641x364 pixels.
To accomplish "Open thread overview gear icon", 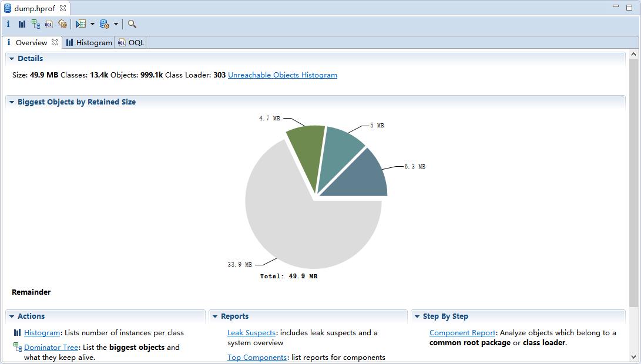I will (x=62, y=24).
